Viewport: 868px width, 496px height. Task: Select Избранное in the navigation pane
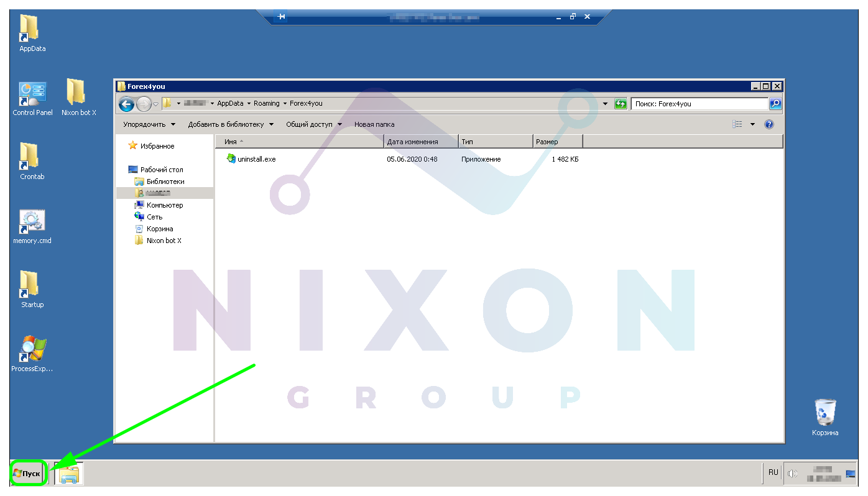(x=151, y=146)
